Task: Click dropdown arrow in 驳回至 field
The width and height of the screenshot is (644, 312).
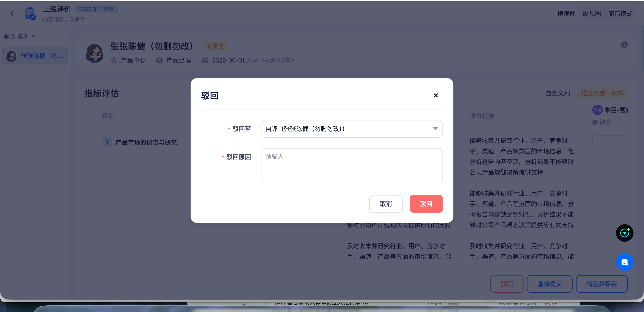Action: tap(435, 129)
